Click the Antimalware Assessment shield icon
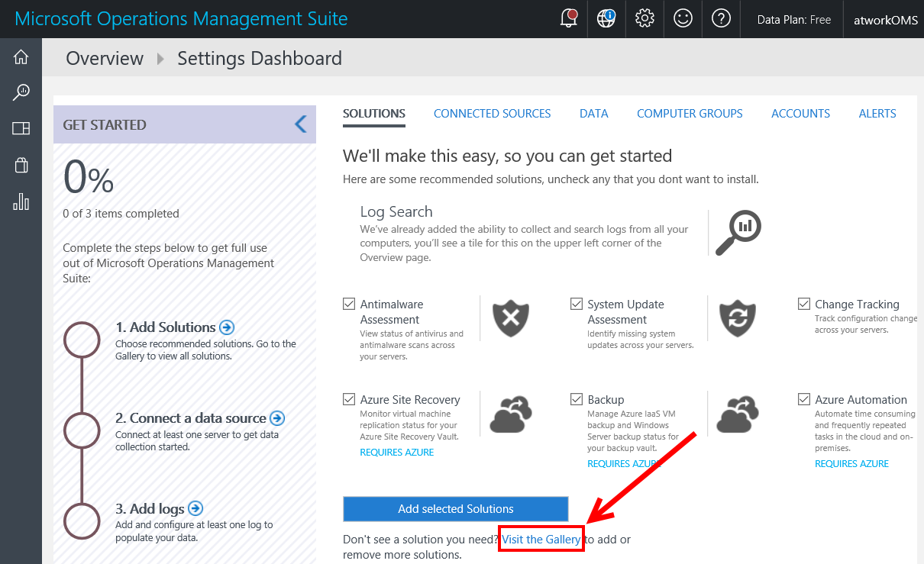 coord(511,318)
